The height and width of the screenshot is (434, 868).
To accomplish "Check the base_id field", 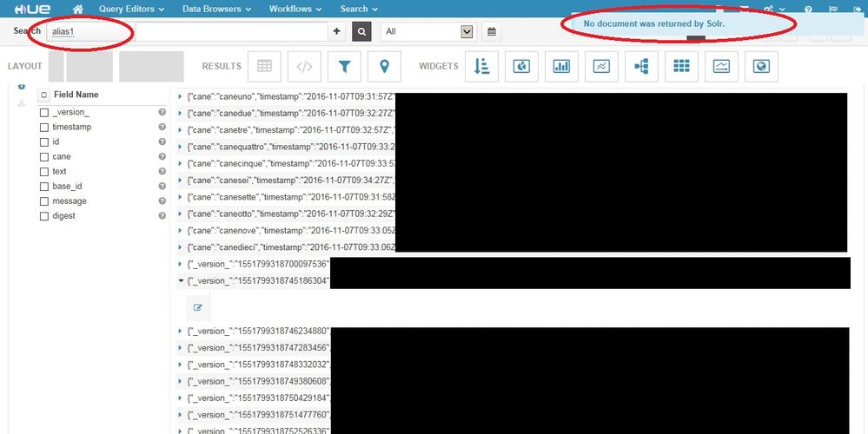I will point(44,187).
